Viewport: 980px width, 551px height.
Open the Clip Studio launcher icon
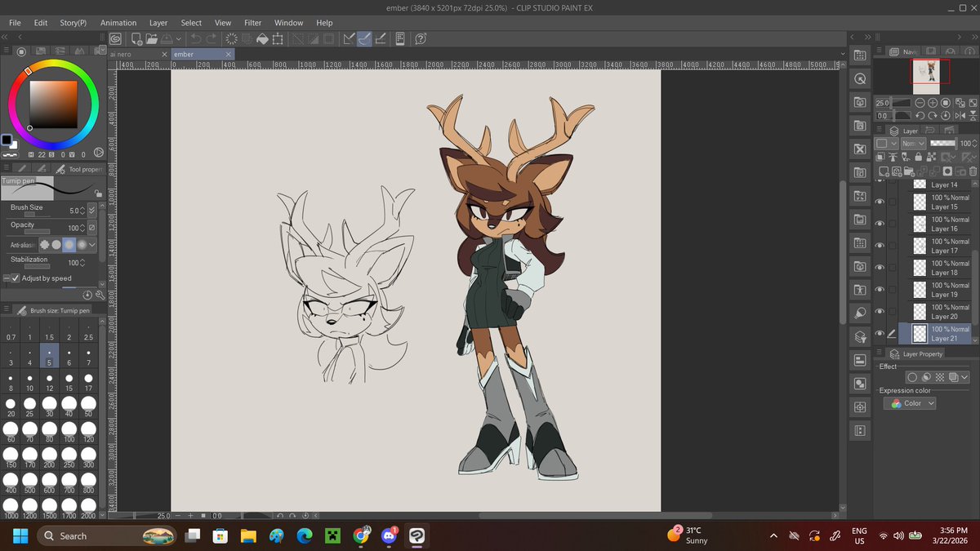117,38
